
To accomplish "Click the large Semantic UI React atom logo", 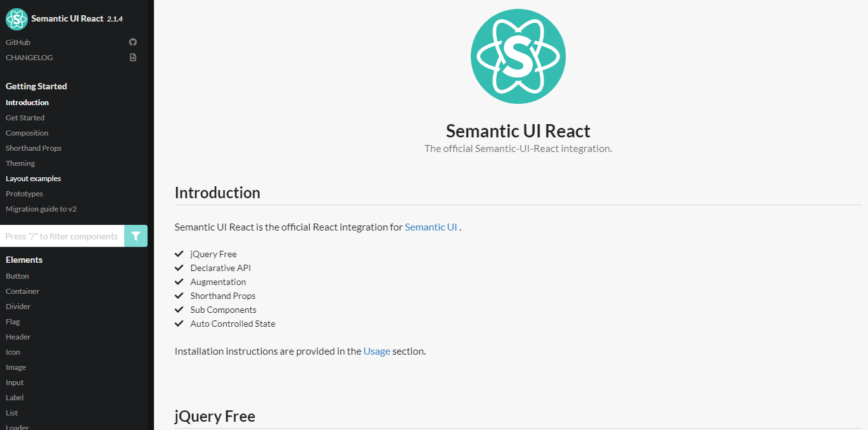I will click(518, 56).
